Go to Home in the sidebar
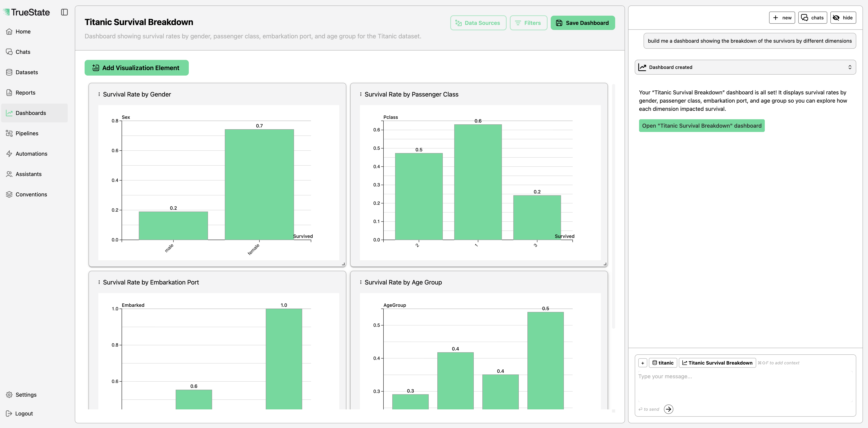Viewport: 868px width, 428px height. tap(34, 32)
